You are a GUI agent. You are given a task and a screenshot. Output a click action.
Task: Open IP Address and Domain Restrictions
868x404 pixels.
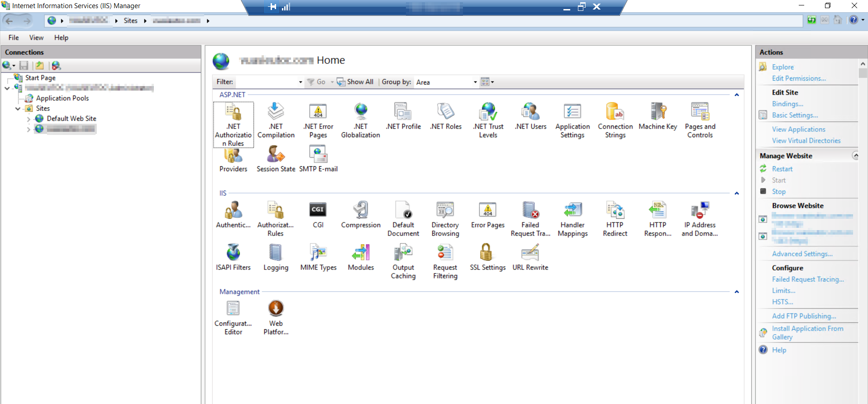pos(700,219)
